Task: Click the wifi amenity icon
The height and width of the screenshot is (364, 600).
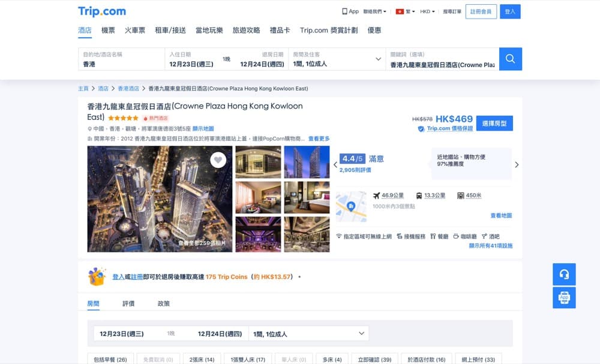Action: (338, 236)
